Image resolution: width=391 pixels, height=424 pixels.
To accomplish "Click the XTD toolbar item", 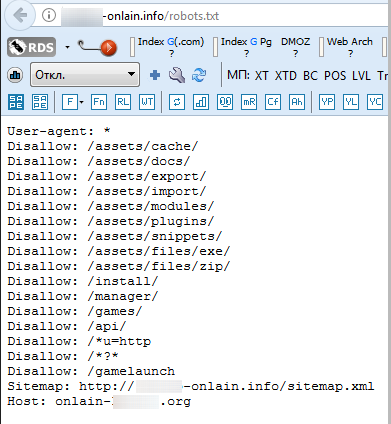I will 286,76.
